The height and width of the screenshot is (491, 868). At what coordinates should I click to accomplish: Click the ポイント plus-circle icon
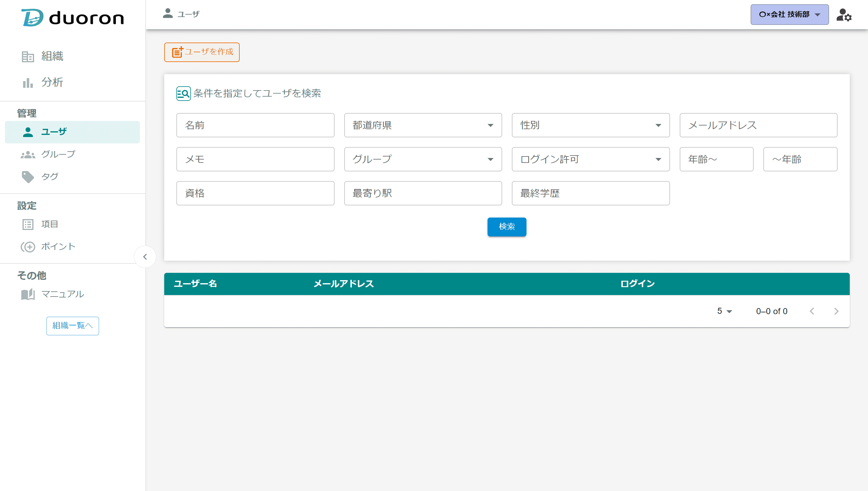coord(28,247)
